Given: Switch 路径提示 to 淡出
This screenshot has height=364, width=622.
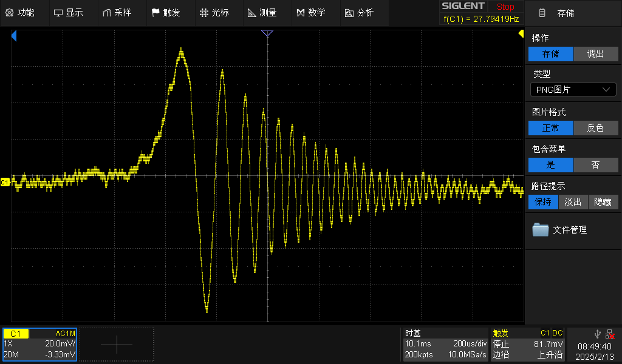Looking at the screenshot, I should point(573,202).
